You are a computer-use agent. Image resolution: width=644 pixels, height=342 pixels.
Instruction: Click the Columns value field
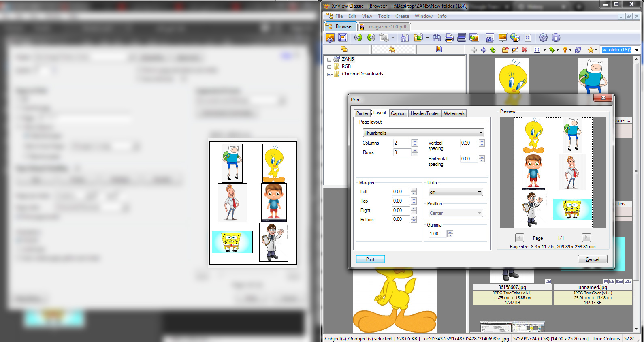click(x=402, y=143)
